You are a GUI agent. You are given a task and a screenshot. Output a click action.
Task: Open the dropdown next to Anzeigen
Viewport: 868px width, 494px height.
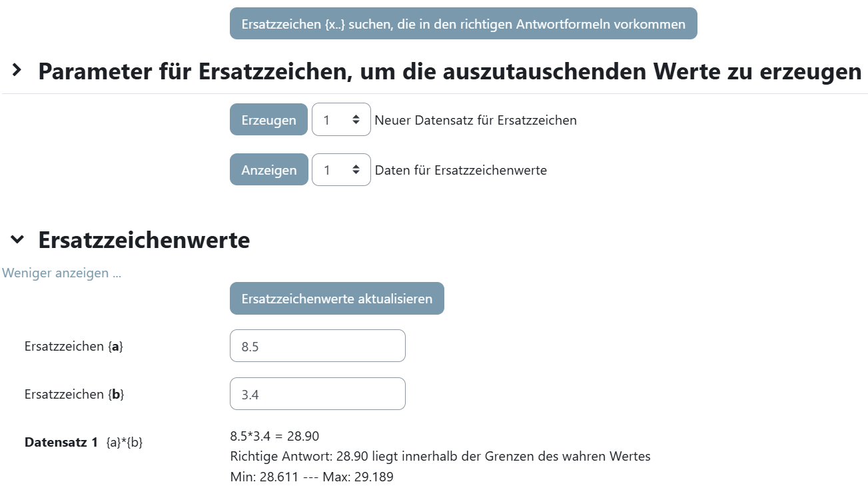tap(341, 170)
